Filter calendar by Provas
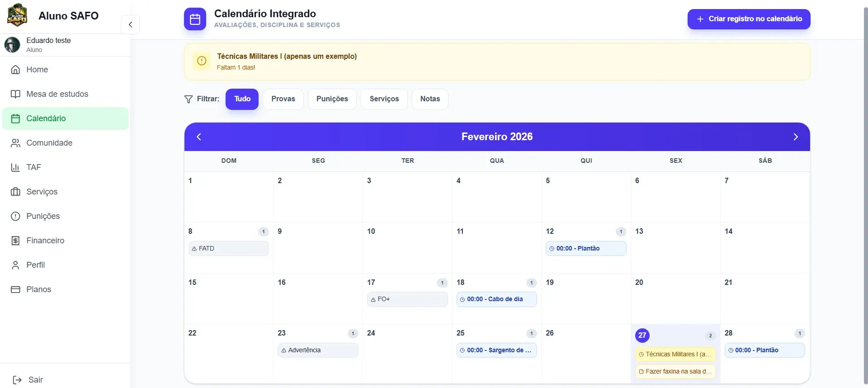Viewport: 868px width, 388px height. [283, 99]
